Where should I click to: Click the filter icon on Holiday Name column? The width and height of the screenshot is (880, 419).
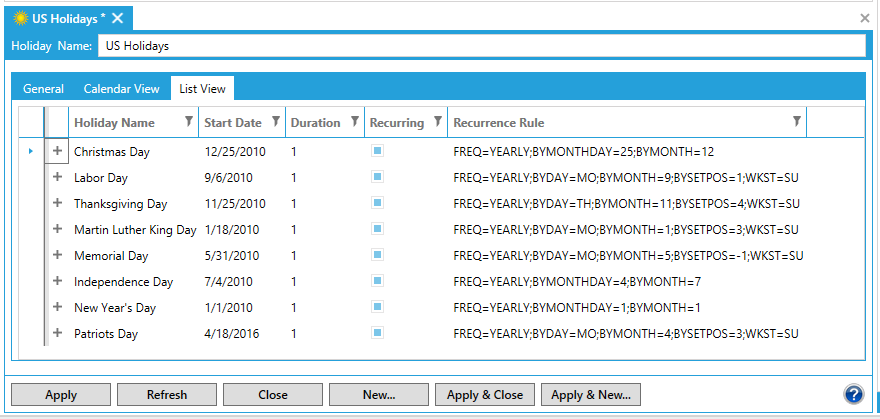(x=189, y=122)
